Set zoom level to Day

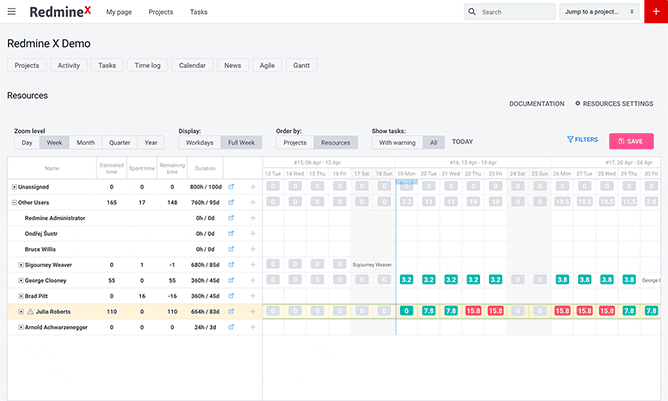click(x=27, y=142)
